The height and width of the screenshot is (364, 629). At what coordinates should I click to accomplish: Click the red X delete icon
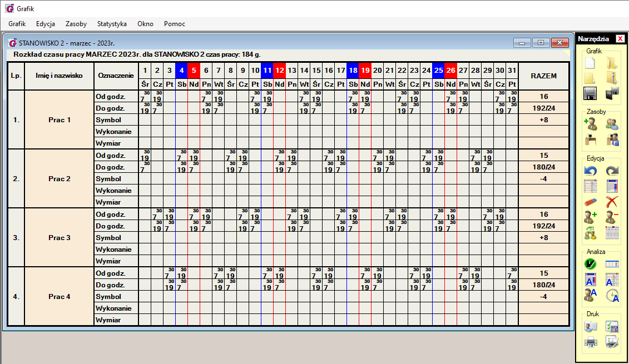click(x=612, y=202)
